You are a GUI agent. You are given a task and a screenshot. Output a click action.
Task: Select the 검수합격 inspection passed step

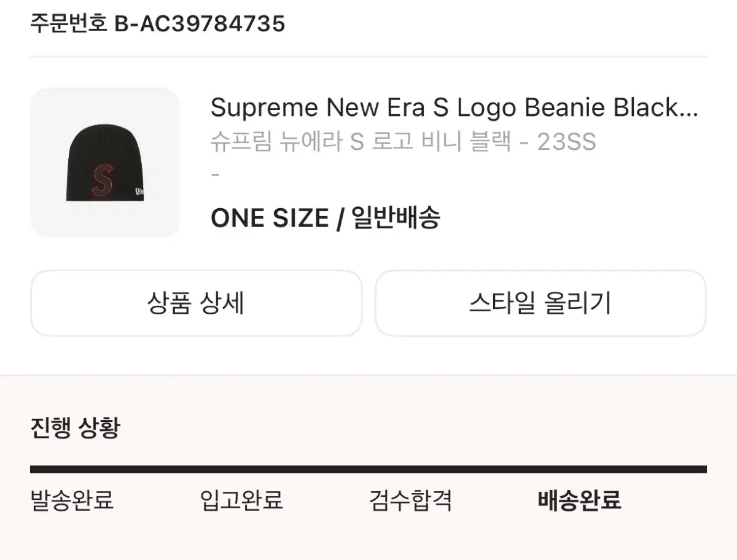point(411,500)
